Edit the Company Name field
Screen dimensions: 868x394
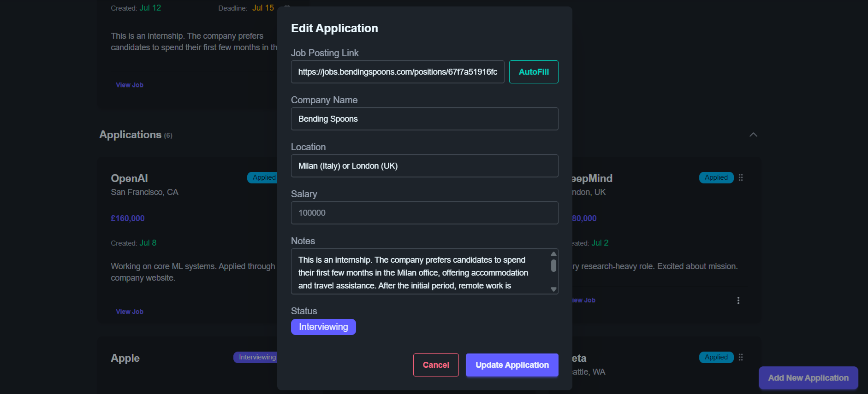coord(424,119)
